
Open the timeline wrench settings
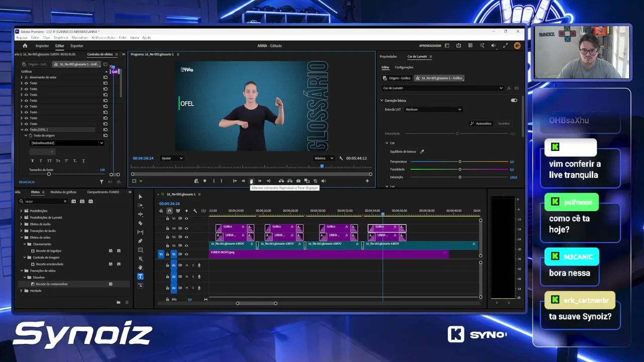click(195, 211)
